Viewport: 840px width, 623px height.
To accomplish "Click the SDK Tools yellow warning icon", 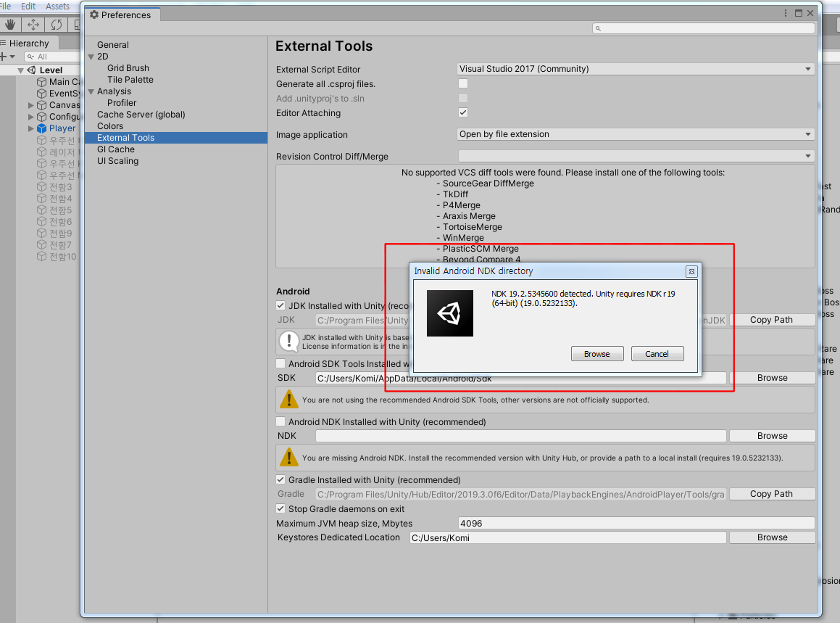I will pos(289,400).
